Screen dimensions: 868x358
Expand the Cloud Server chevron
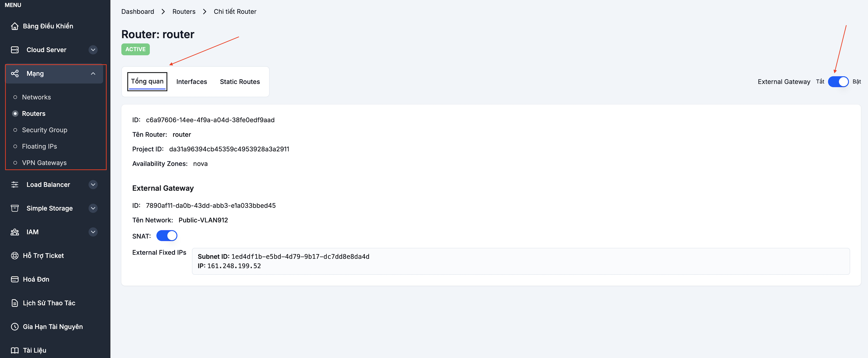tap(93, 50)
